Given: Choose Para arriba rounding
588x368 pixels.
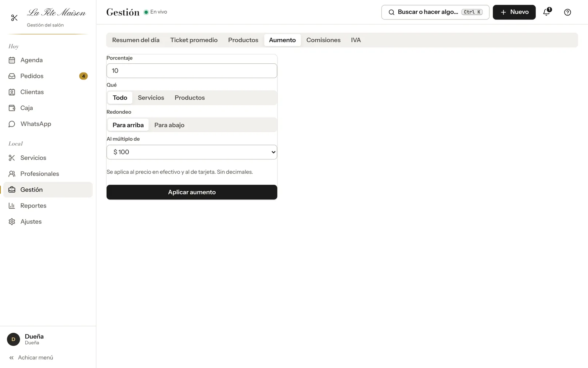Looking at the screenshot, I should coord(128,125).
